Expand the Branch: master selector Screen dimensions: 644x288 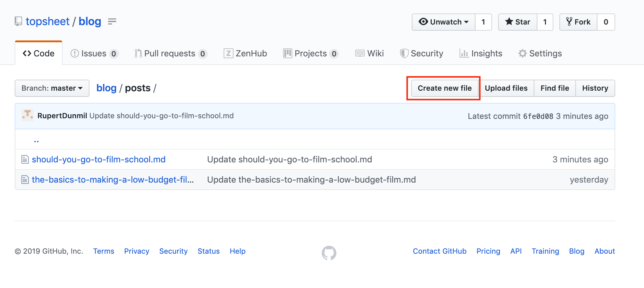pyautogui.click(x=52, y=88)
